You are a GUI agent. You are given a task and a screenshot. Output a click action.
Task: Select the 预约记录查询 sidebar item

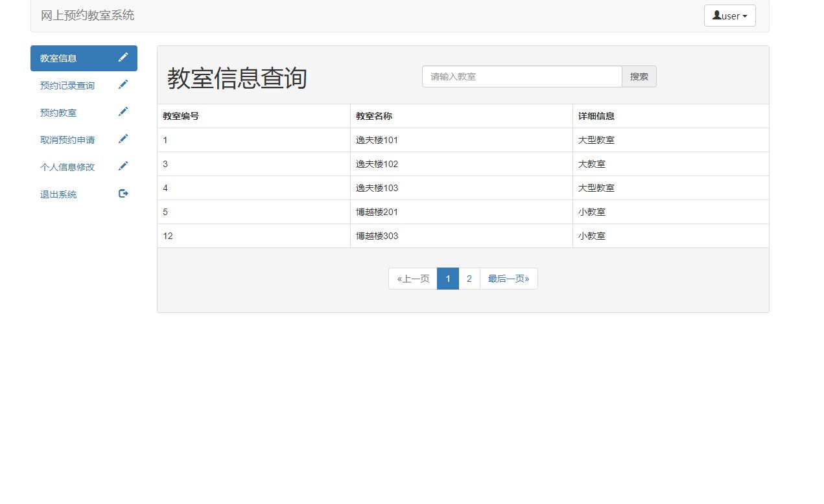click(67, 85)
